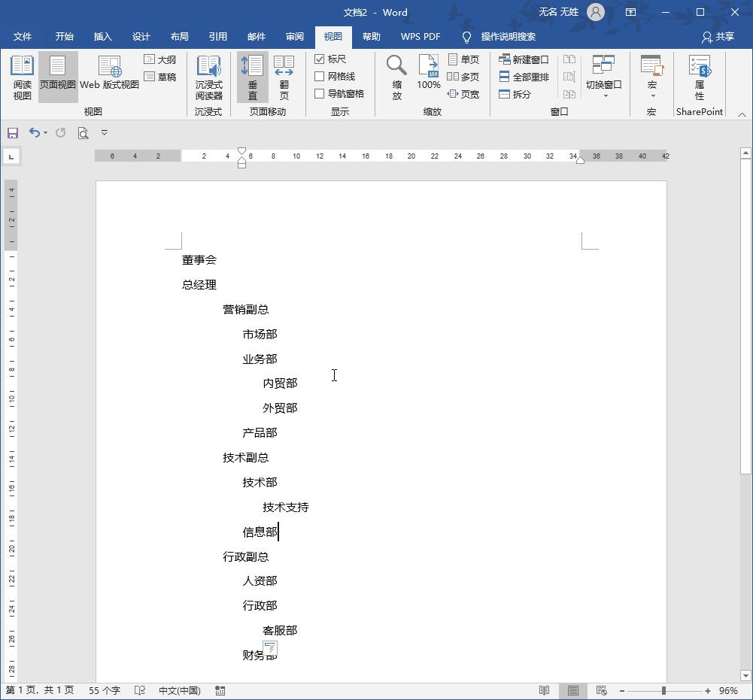Viewport: 753px width, 700px height.
Task: Select Reading view mode
Action: pyautogui.click(x=22, y=75)
